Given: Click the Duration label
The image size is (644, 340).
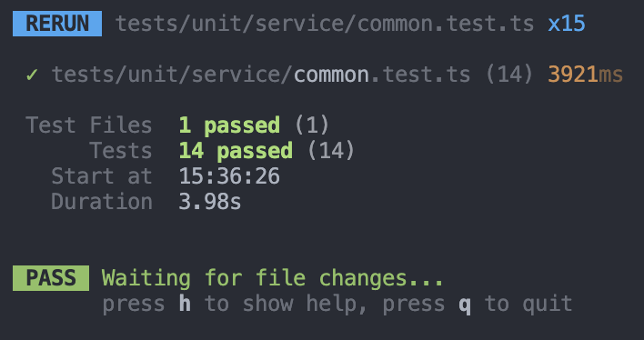Looking at the screenshot, I should (x=102, y=202).
